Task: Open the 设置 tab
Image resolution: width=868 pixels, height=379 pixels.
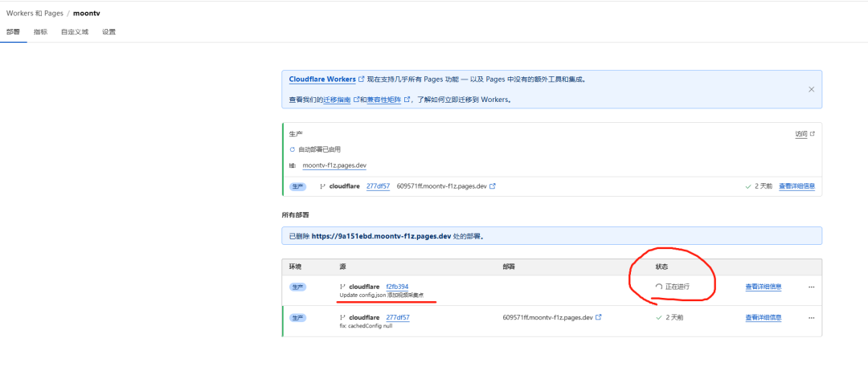Action: tap(108, 32)
